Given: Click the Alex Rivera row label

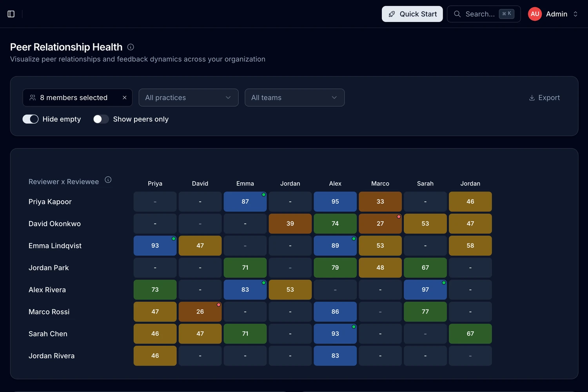Looking at the screenshot, I should 47,290.
